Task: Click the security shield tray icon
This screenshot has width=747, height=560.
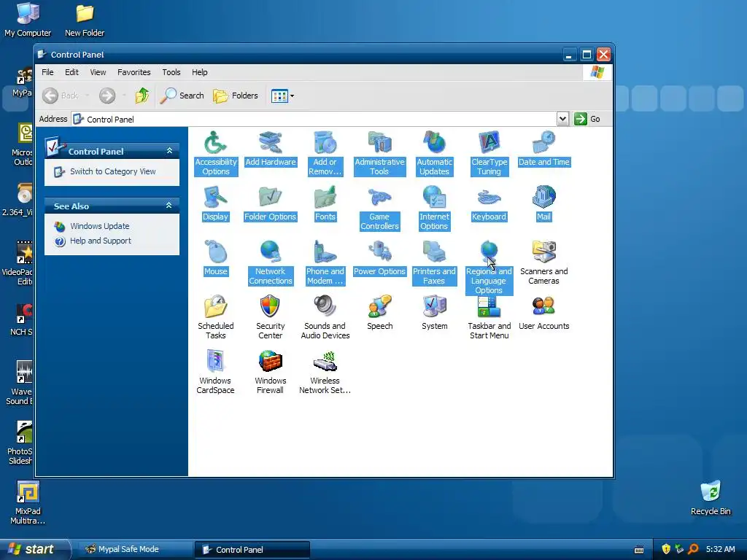Action: (665, 550)
